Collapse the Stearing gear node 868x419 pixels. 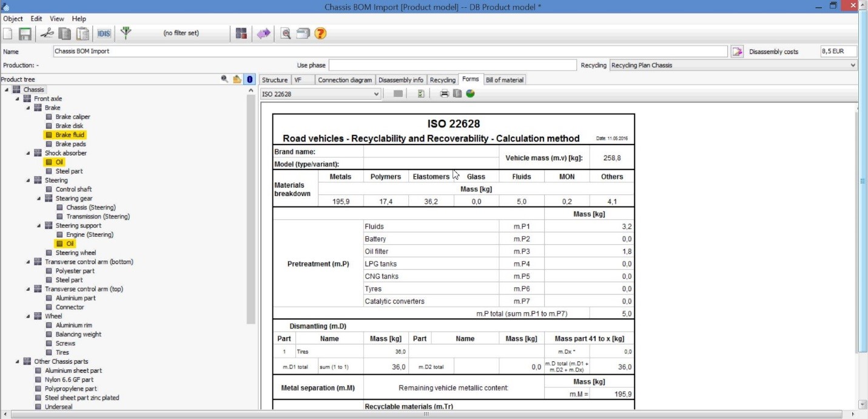click(x=39, y=199)
